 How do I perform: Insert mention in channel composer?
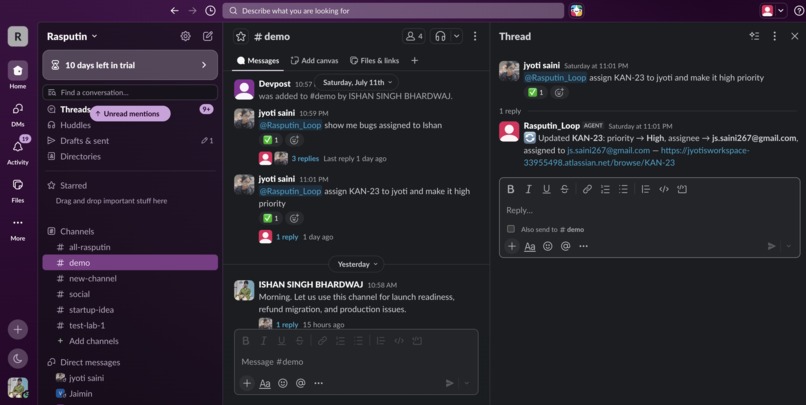[x=301, y=383]
